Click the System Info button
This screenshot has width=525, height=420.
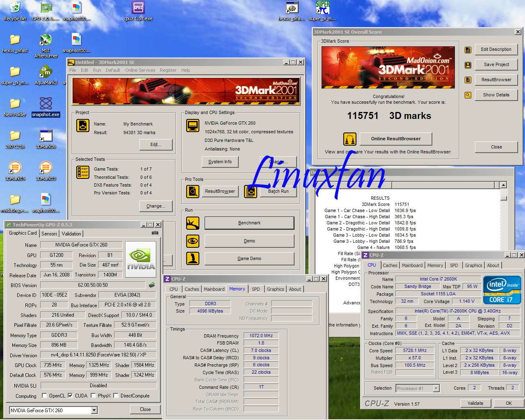pos(220,162)
